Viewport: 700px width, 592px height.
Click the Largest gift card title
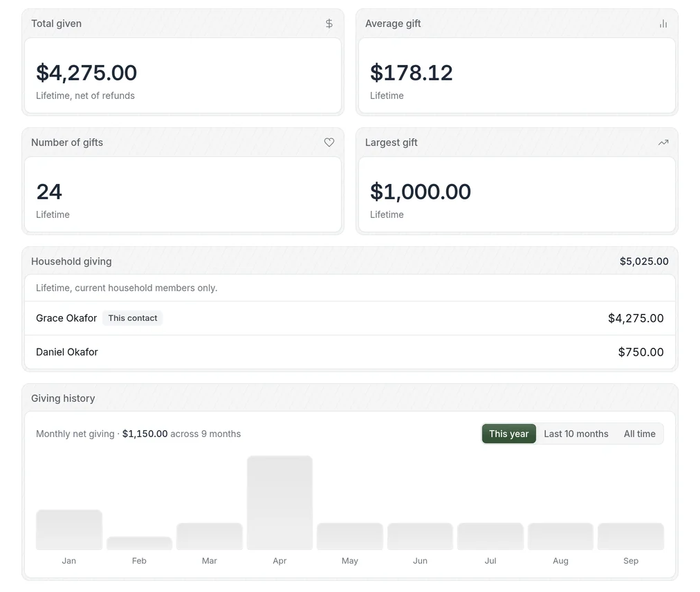(x=391, y=142)
